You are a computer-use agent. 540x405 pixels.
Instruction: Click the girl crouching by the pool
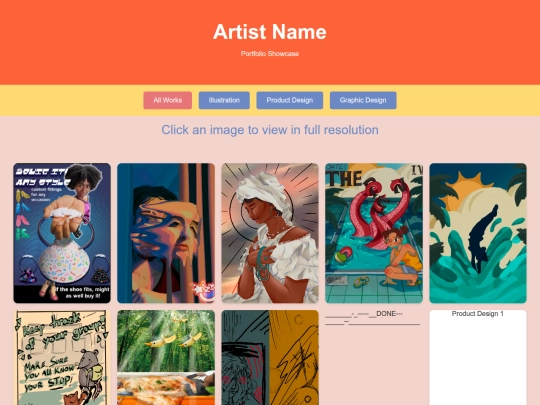pyautogui.click(x=402, y=256)
